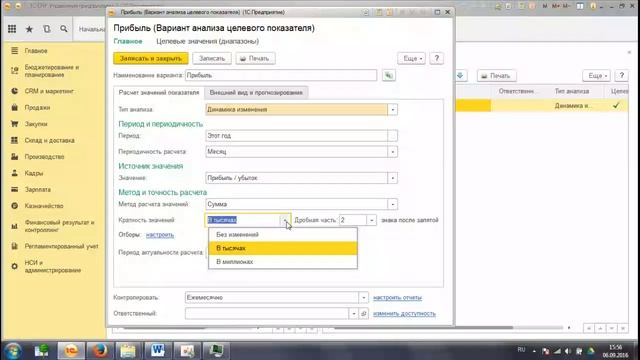This screenshot has width=640, height=360.
Task: Open the Период selection button
Action: (392, 136)
